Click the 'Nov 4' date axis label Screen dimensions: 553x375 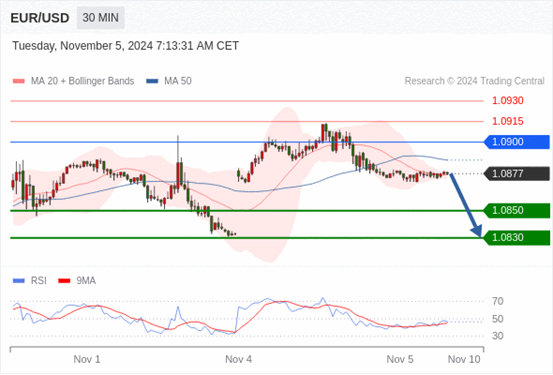[238, 359]
